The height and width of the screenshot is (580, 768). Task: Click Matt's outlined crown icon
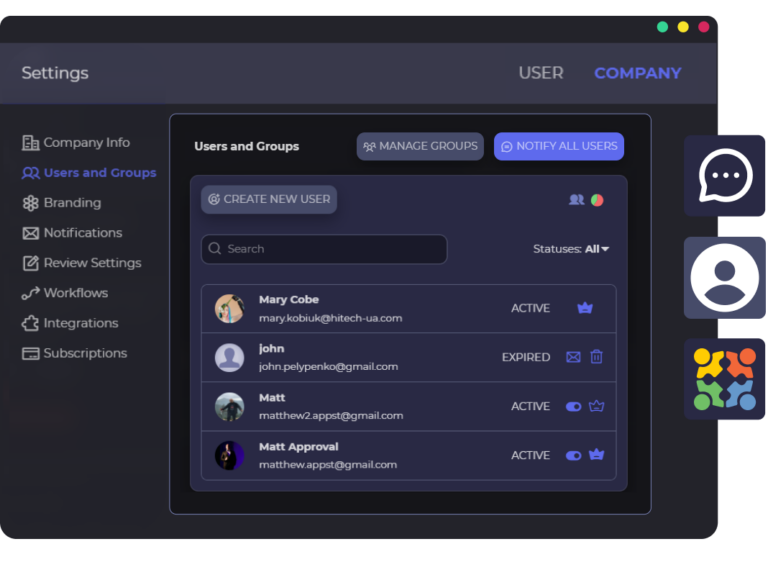pyautogui.click(x=596, y=406)
